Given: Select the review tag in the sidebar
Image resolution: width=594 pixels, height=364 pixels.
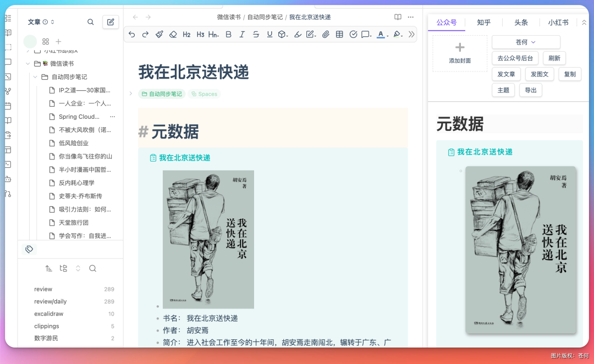Looking at the screenshot, I should pyautogui.click(x=43, y=289).
